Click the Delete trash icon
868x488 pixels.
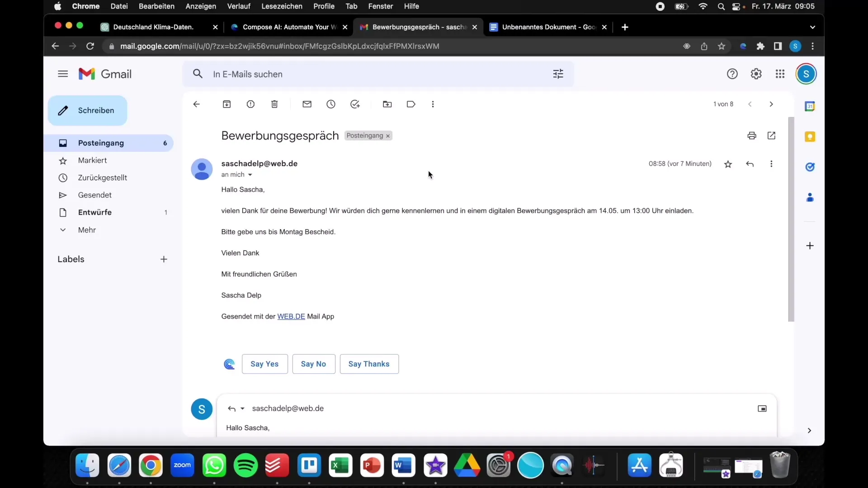[274, 104]
